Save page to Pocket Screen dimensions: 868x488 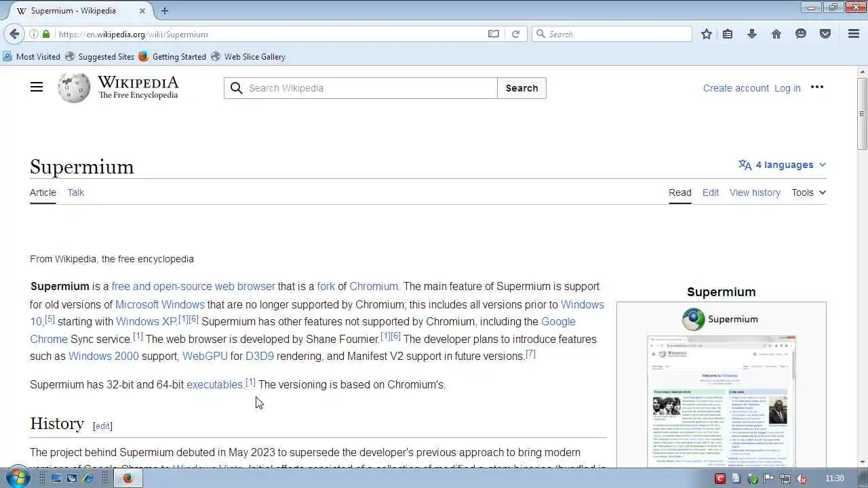pyautogui.click(x=825, y=34)
